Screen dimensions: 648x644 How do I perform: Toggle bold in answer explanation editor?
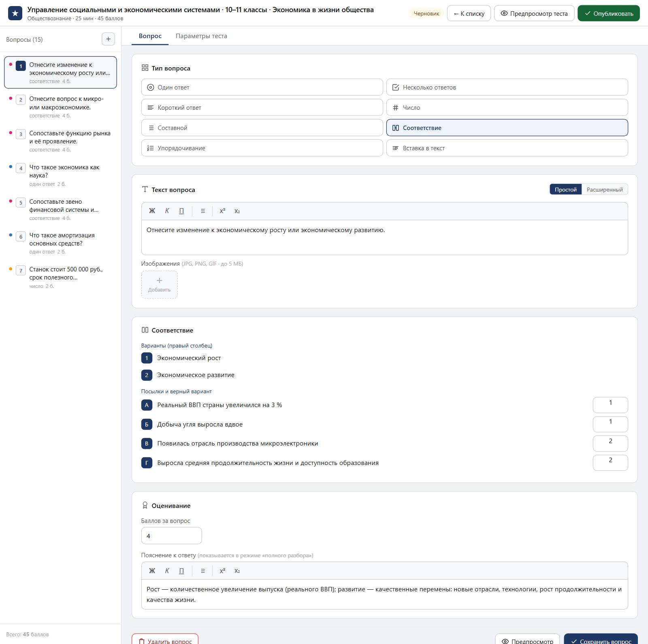point(152,571)
